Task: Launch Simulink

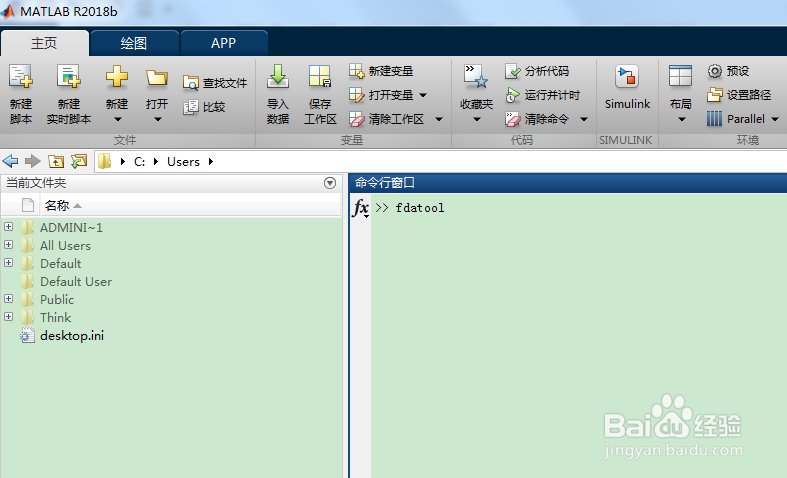Action: (627, 87)
